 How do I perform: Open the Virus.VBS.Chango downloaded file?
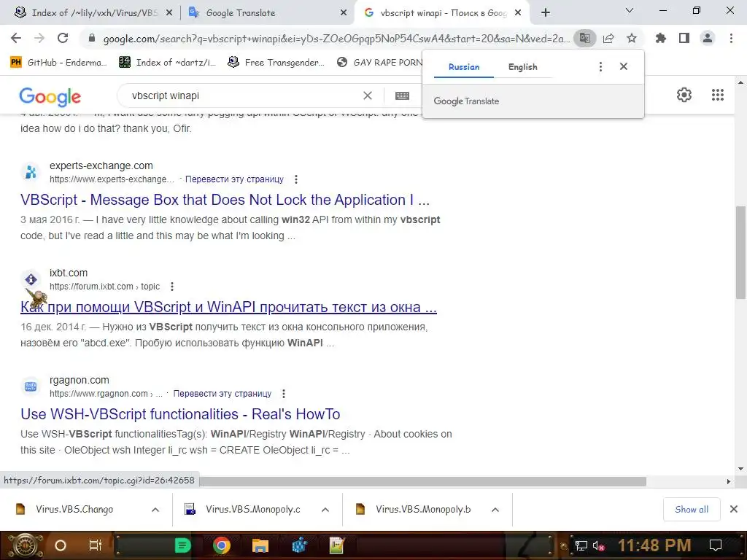pyautogui.click(x=74, y=510)
